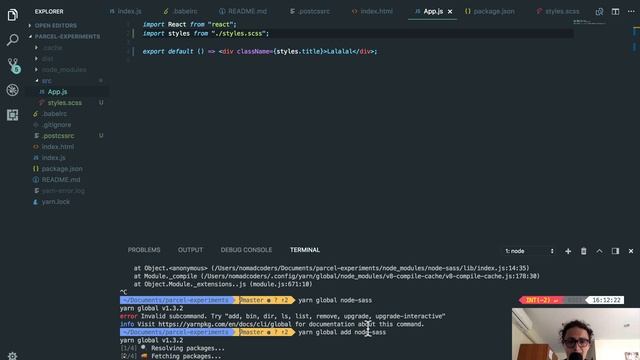Switch to the README.md tab

coord(243,11)
